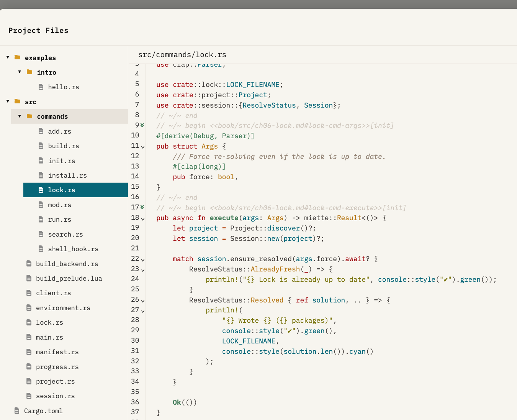Collapse the commands folder disclosure triangle

(x=20, y=116)
